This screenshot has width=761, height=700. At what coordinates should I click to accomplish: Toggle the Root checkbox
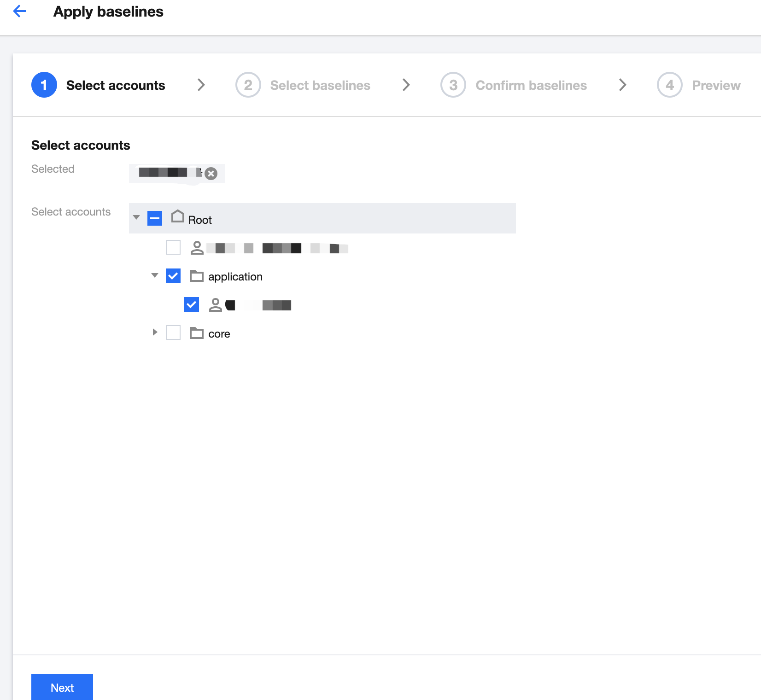coord(155,218)
